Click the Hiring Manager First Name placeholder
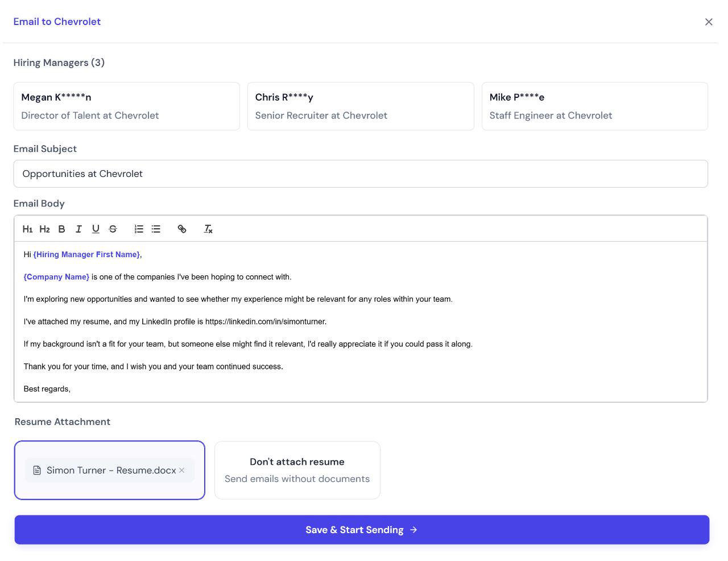Screen dimensions: 728x561 (86, 254)
